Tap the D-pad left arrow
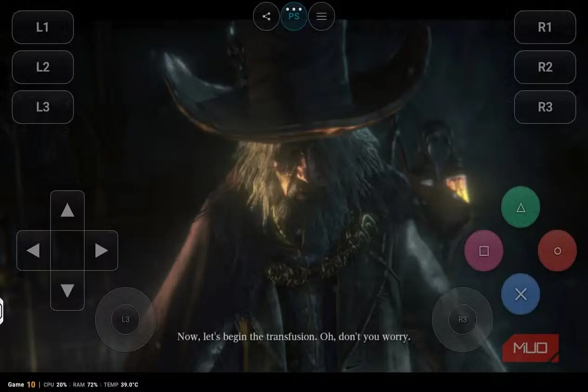 (x=33, y=250)
